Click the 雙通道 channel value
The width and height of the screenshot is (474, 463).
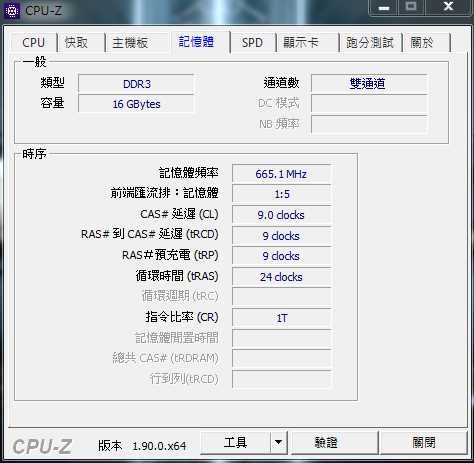tap(369, 84)
